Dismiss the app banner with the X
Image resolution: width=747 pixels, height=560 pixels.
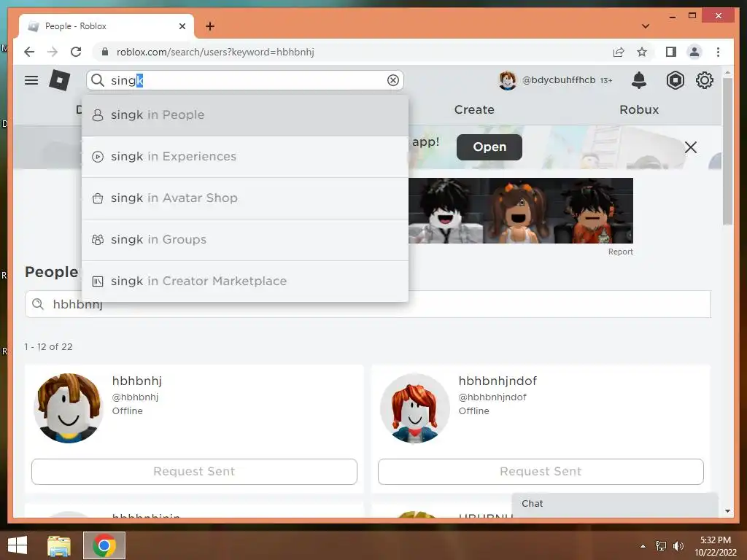pos(691,147)
